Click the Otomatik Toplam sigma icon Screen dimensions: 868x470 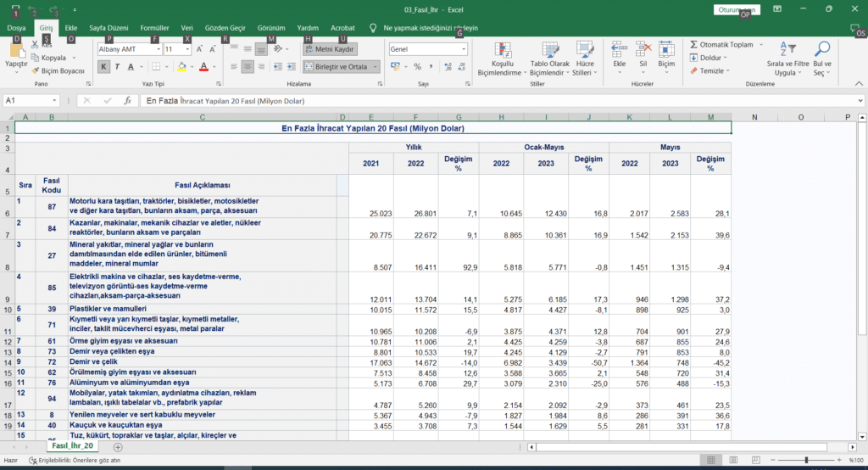tap(693, 44)
